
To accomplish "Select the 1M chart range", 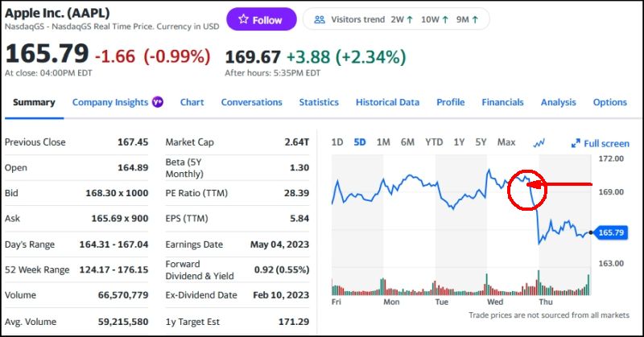I will tap(383, 142).
